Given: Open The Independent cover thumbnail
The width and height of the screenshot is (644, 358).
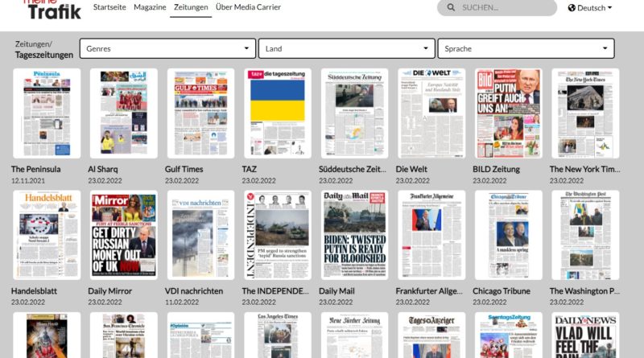Looking at the screenshot, I should tap(278, 235).
